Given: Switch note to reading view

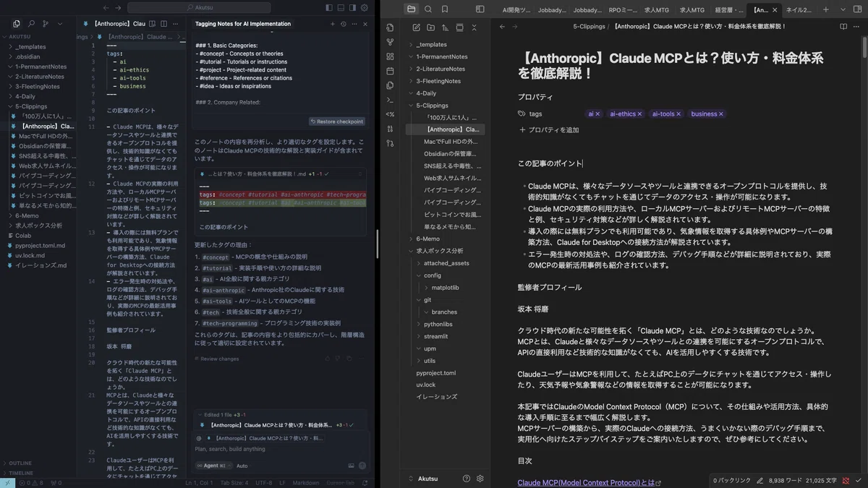Looking at the screenshot, I should (x=843, y=27).
